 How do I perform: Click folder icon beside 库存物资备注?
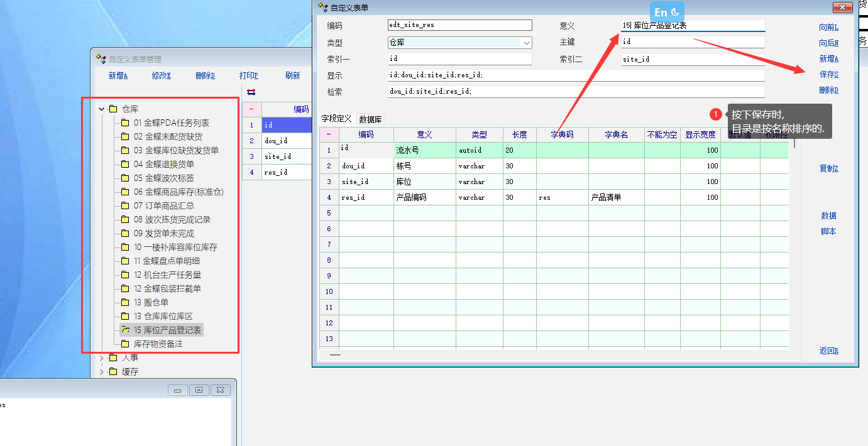coord(125,344)
